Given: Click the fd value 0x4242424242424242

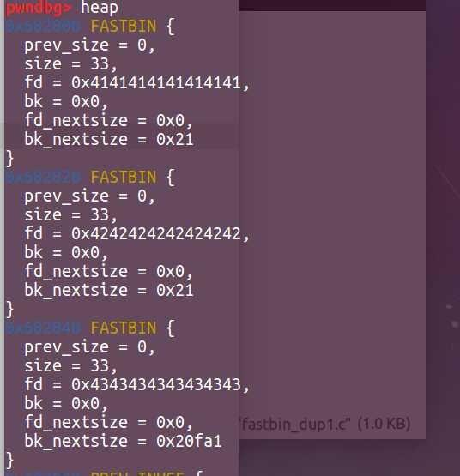Looking at the screenshot, I should (156, 233).
